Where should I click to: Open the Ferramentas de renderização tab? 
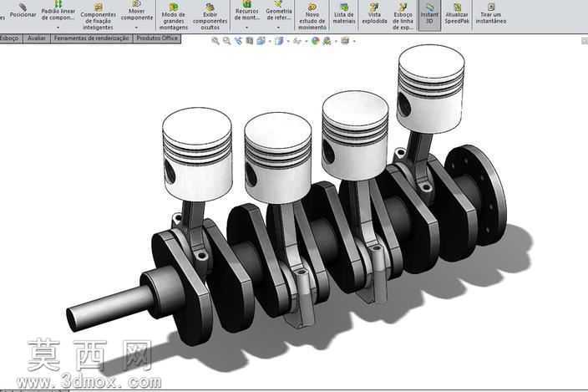click(92, 38)
